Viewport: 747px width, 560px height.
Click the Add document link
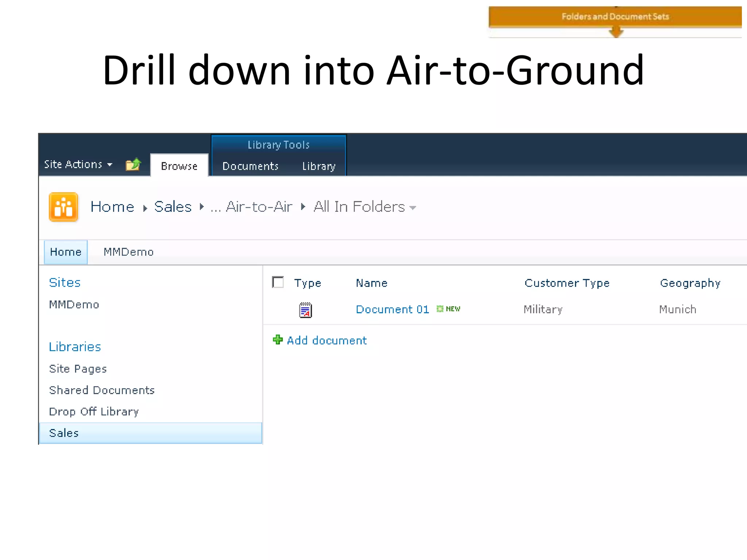326,340
